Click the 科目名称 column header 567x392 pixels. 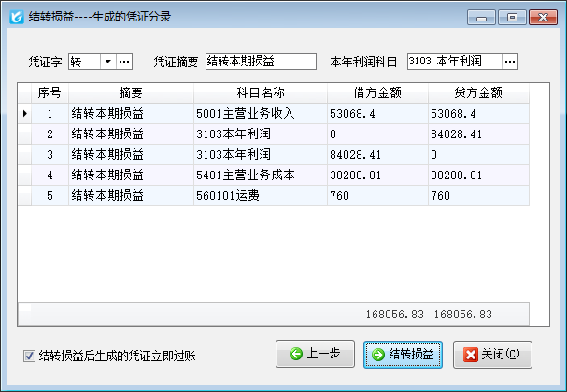pyautogui.click(x=260, y=93)
